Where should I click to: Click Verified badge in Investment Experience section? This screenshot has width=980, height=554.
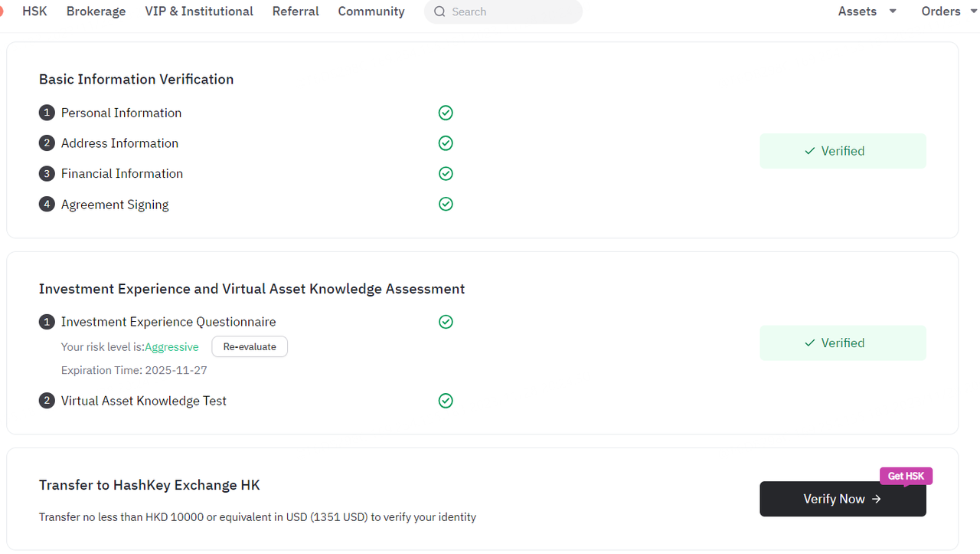843,343
